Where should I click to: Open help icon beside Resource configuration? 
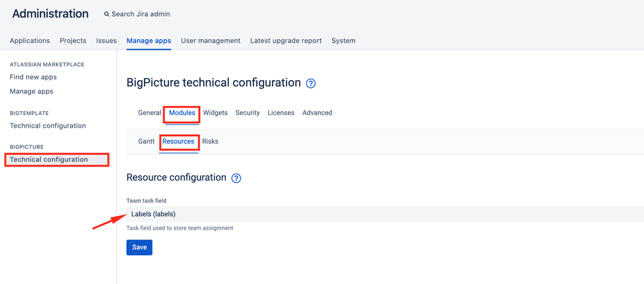236,178
